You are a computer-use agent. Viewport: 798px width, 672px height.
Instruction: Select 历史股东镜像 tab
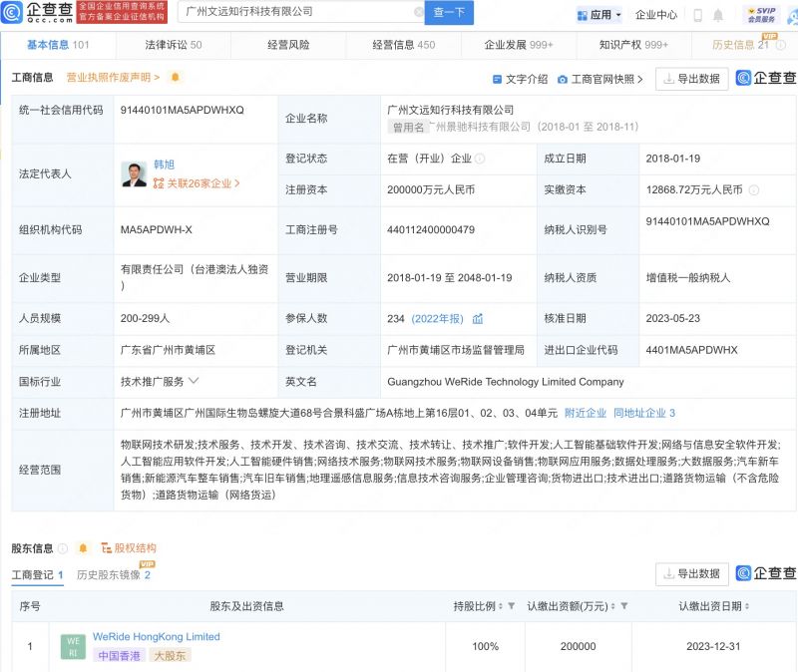[x=114, y=575]
